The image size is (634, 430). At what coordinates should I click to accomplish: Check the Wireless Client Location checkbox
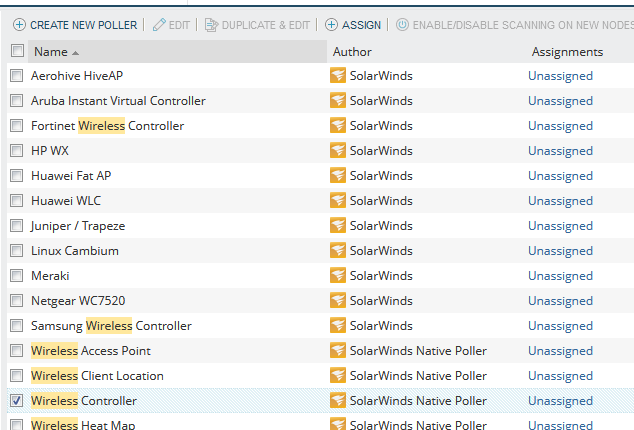pos(17,376)
